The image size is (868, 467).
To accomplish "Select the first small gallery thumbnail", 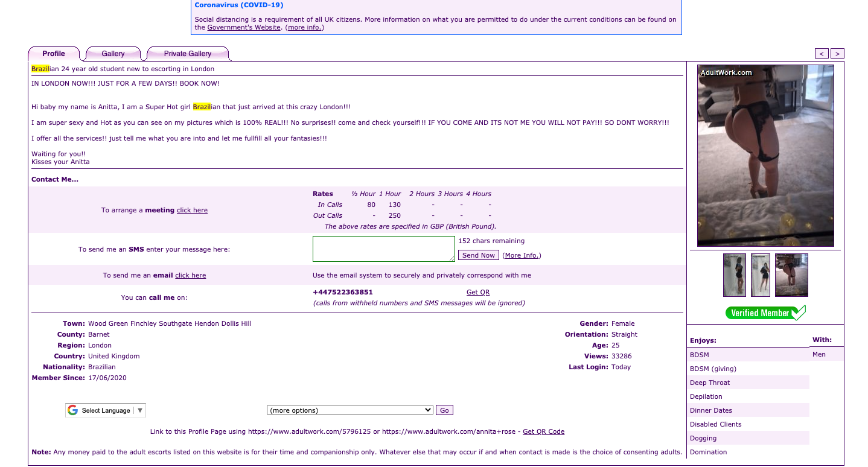I will [x=735, y=275].
